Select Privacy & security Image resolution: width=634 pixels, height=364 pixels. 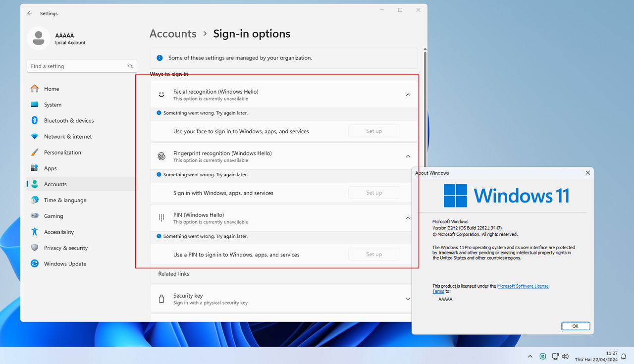click(x=82, y=248)
